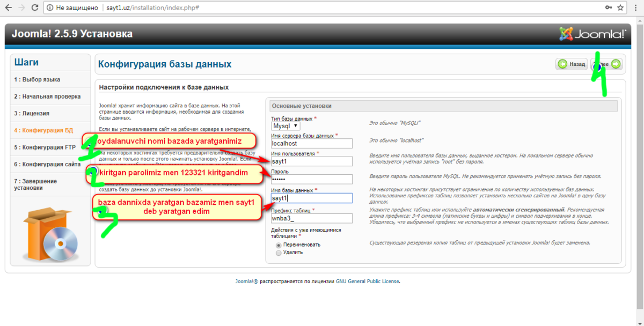This screenshot has width=644, height=326.
Task: Click the Joomla! logo in header
Action: [592, 34]
